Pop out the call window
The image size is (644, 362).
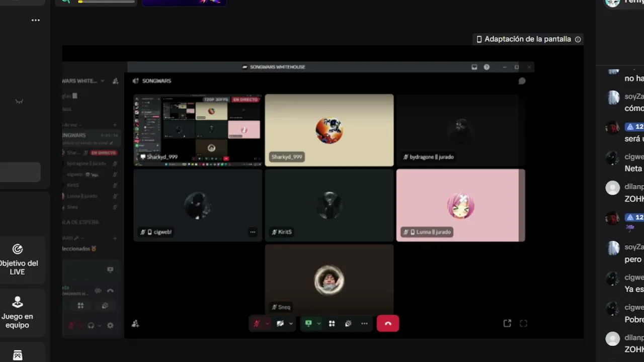(507, 324)
